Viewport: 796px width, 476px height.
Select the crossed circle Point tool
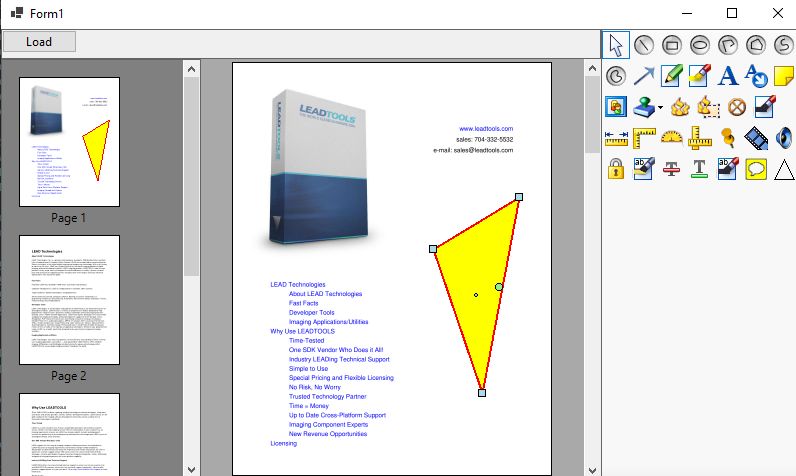[x=737, y=107]
